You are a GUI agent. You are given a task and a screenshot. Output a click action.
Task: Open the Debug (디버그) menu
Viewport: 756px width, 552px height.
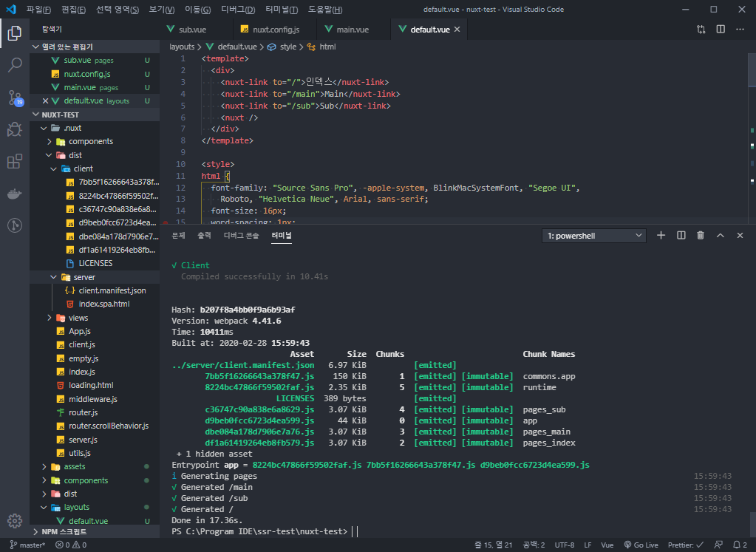click(238, 9)
